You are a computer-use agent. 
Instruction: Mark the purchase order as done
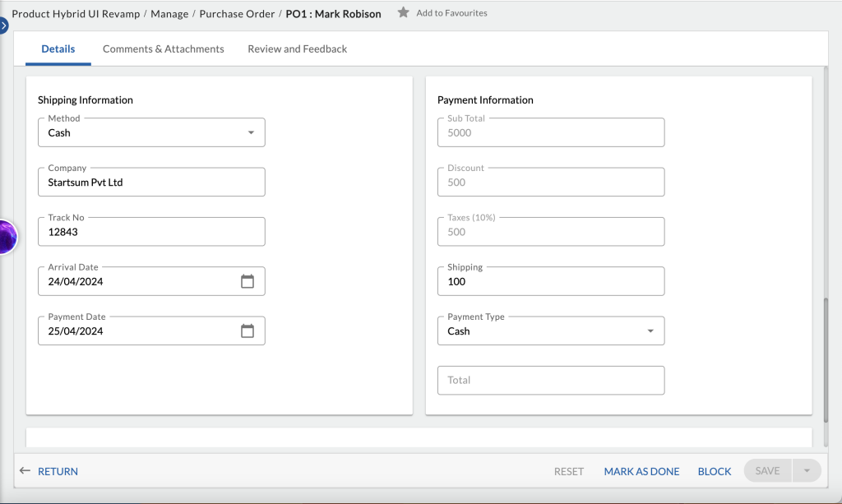(641, 470)
